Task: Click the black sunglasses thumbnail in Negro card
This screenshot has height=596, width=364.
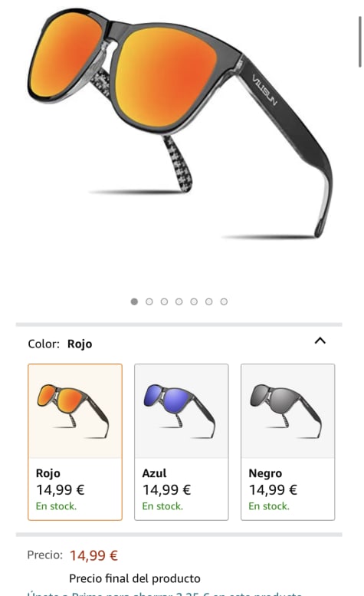Action: [286, 411]
